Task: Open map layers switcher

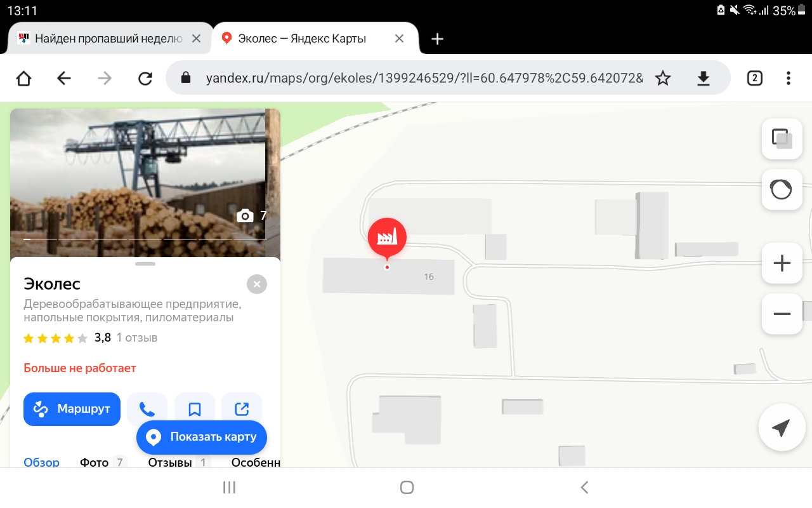Action: pyautogui.click(x=782, y=139)
